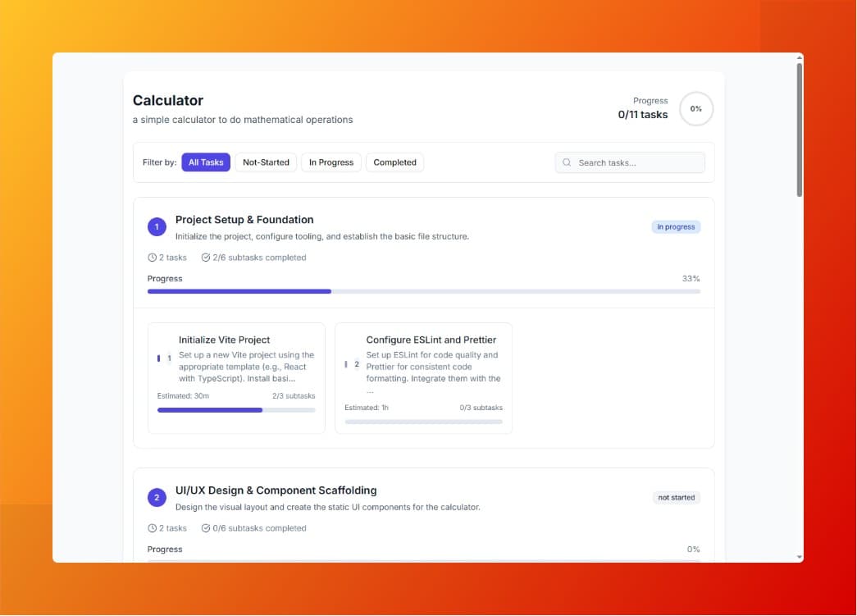The width and height of the screenshot is (857, 616).
Task: Click the search magnifier icon
Action: point(567,162)
